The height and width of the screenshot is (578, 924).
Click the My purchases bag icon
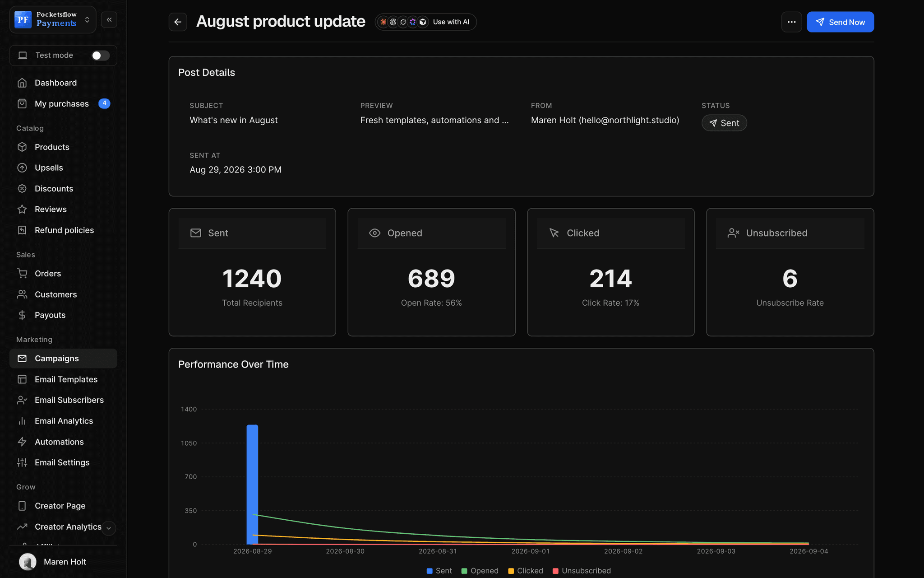click(x=22, y=103)
